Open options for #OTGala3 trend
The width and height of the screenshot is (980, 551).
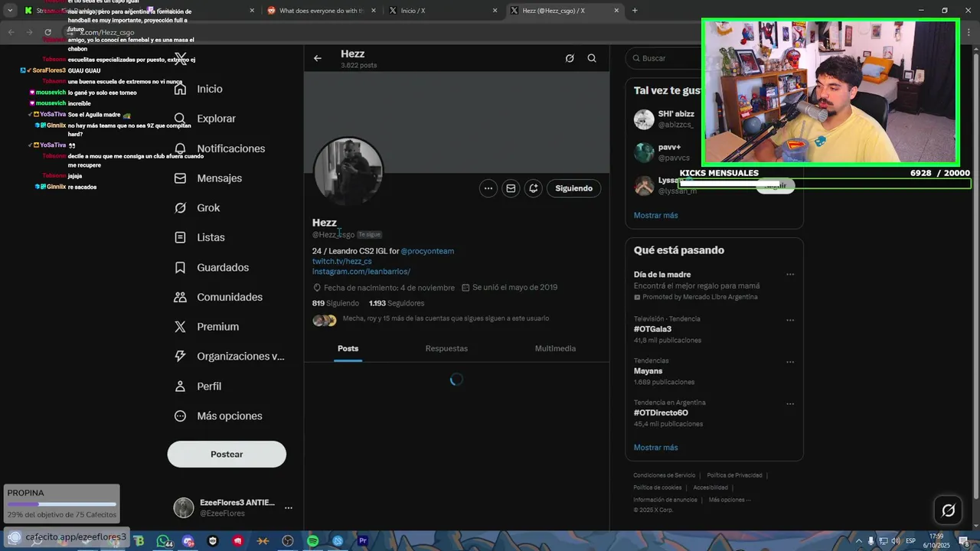[790, 320]
